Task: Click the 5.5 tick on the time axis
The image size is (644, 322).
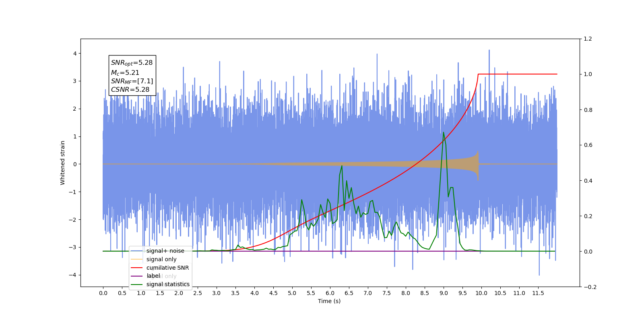Action: coord(311,293)
